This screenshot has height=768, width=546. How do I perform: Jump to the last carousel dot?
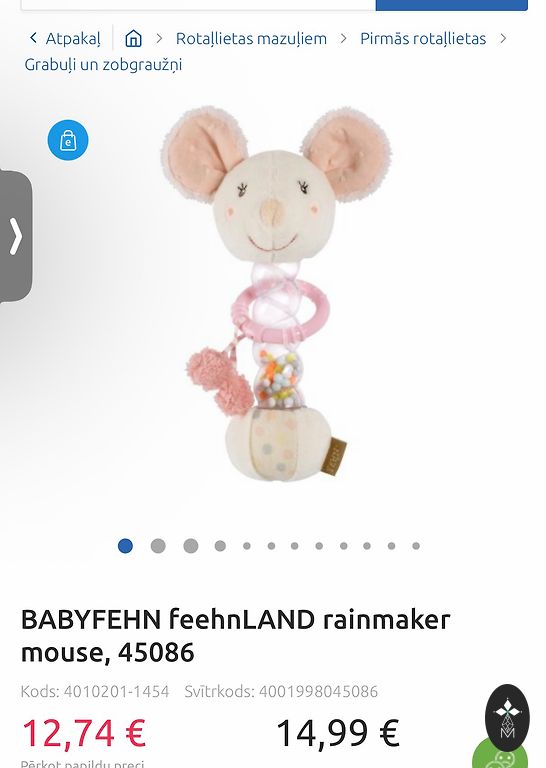click(x=416, y=546)
